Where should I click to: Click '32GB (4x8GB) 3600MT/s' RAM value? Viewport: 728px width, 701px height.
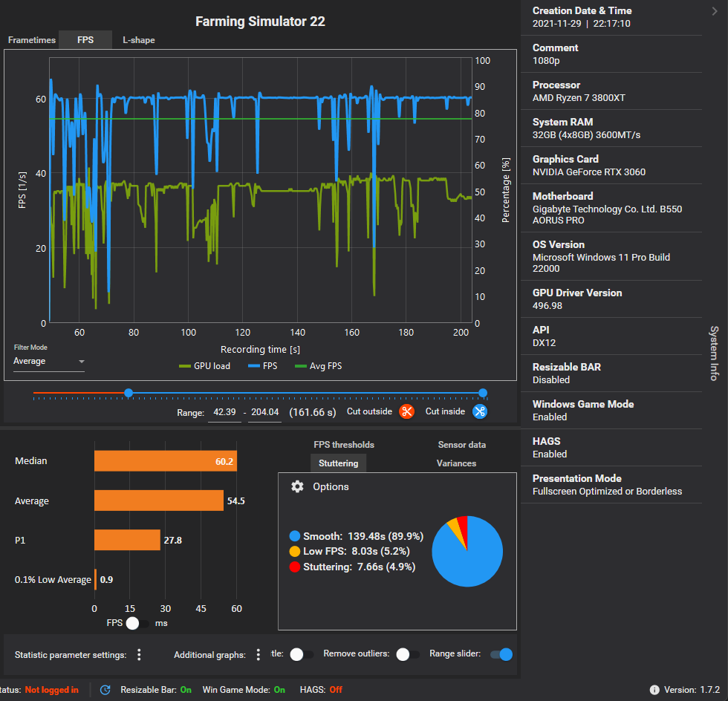click(x=586, y=135)
